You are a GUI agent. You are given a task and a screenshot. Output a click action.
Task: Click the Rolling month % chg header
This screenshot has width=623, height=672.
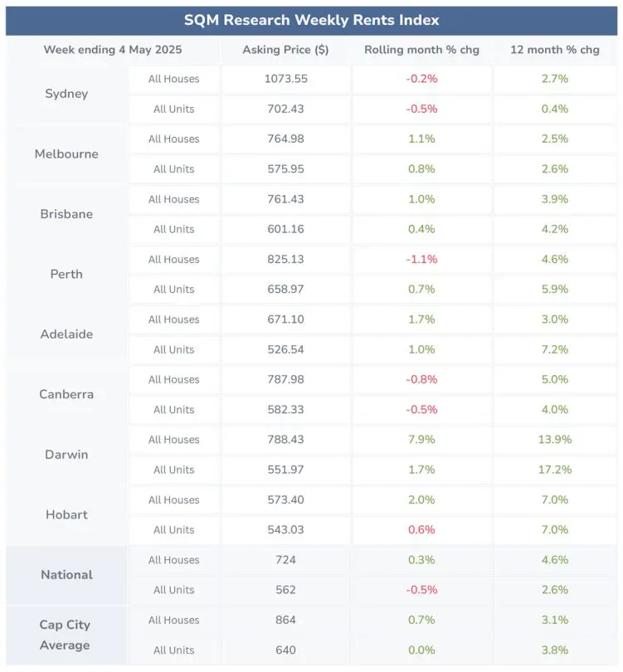pyautogui.click(x=421, y=50)
